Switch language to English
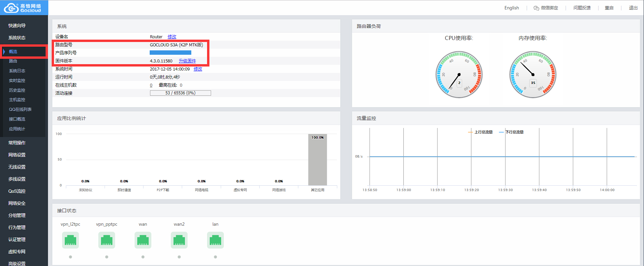The image size is (644, 266). click(x=511, y=8)
